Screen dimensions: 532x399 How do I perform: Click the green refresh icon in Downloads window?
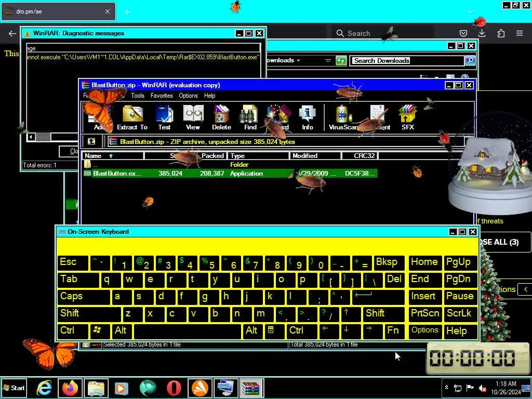pyautogui.click(x=341, y=60)
